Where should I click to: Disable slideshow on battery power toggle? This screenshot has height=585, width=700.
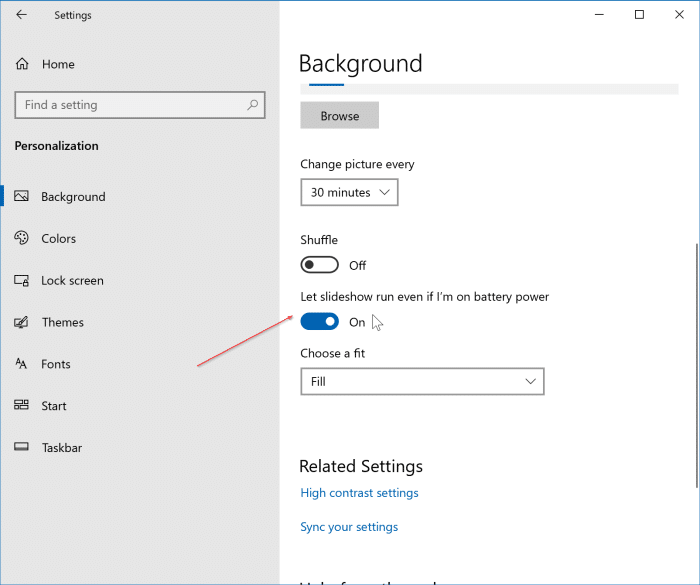[319, 322]
